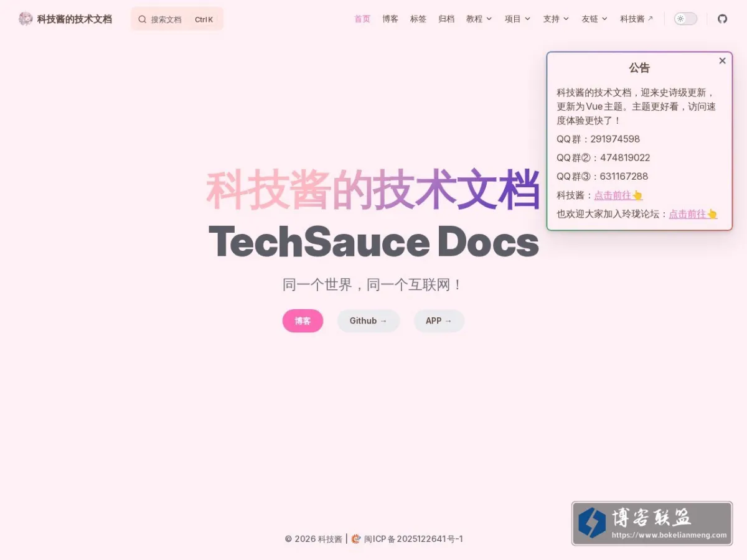Select the QQ群③：631167288 text
This screenshot has height=560, width=747.
pyautogui.click(x=602, y=177)
